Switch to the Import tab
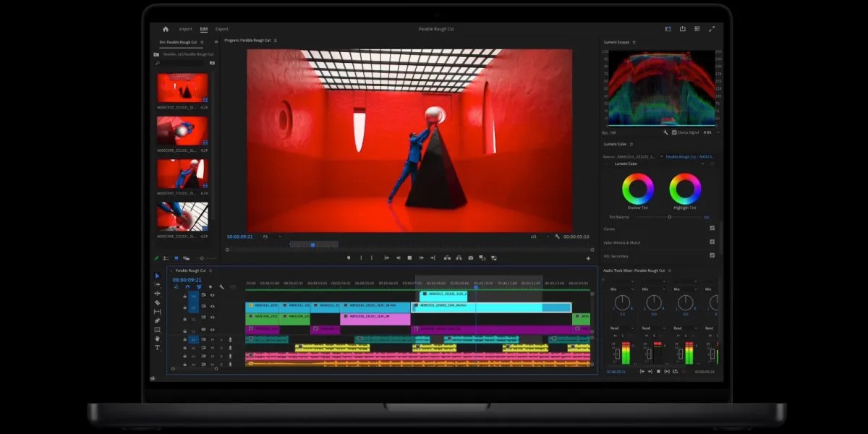The width and height of the screenshot is (868, 434). coord(186,29)
